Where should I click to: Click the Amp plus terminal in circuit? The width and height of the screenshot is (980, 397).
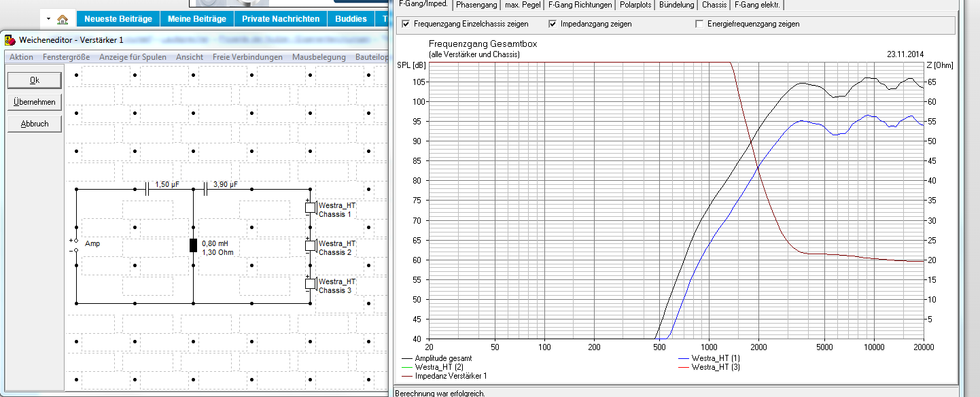pyautogui.click(x=76, y=241)
